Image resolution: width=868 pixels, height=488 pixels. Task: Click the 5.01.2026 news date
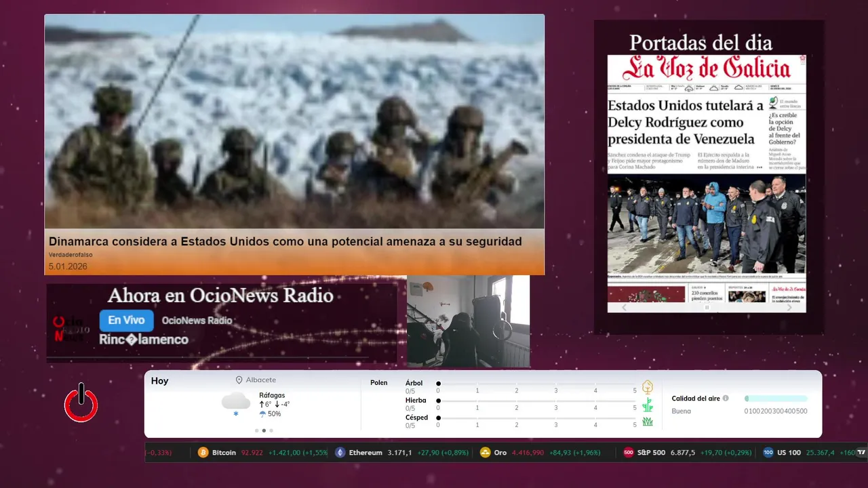(68, 267)
